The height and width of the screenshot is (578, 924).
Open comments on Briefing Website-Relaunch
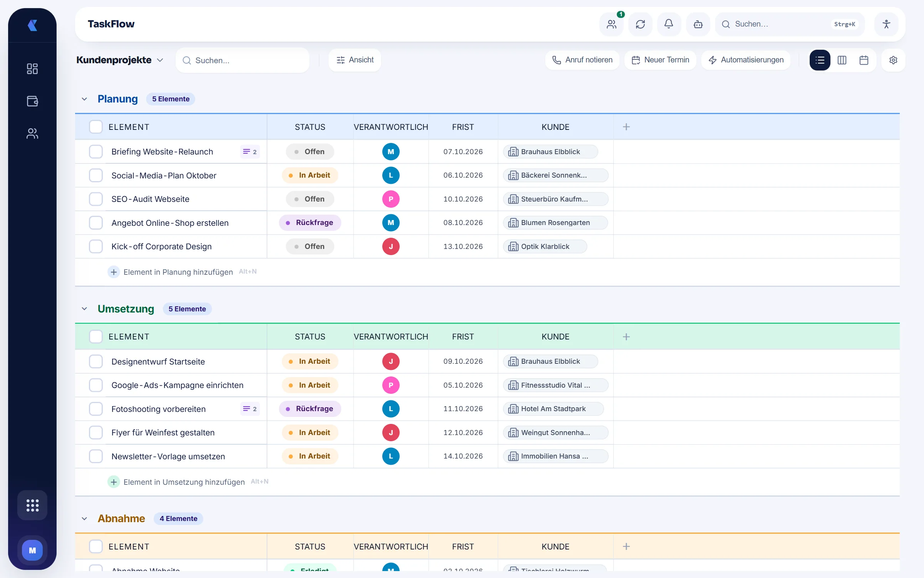[250, 152]
